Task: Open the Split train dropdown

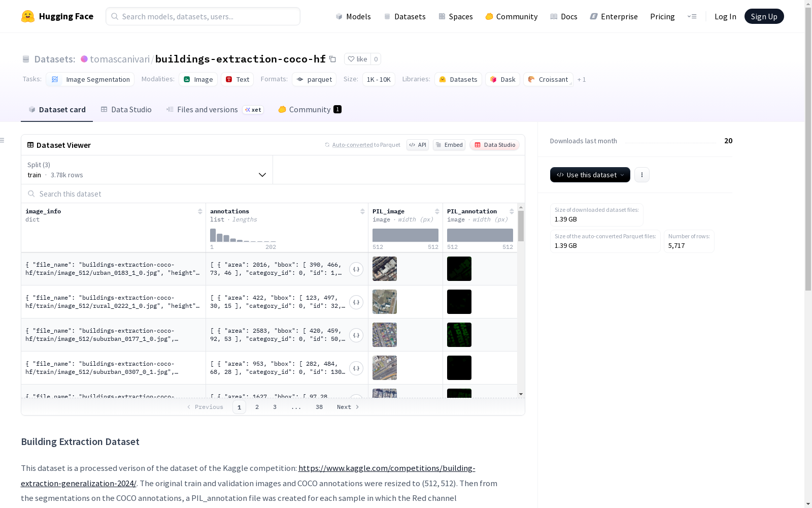Action: (x=147, y=170)
